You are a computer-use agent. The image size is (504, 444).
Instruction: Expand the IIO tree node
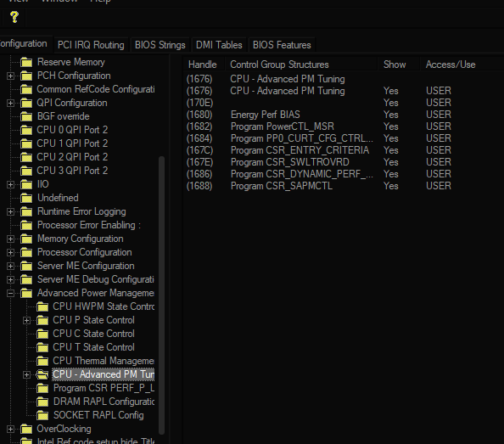point(10,184)
